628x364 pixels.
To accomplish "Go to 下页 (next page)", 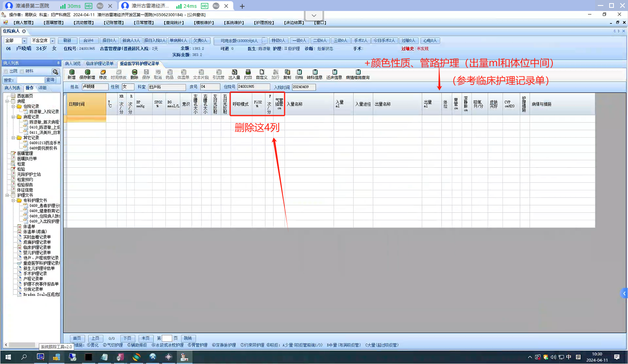I will click(127, 338).
